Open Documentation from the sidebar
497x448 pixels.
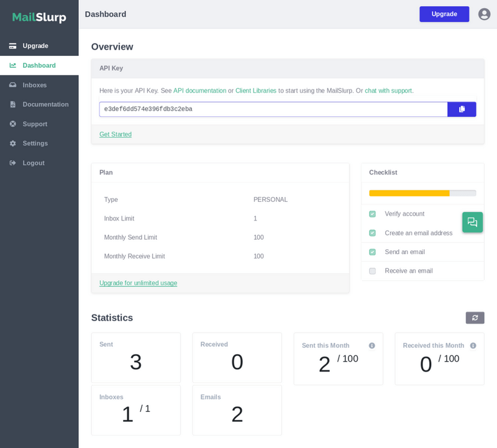(x=39, y=104)
